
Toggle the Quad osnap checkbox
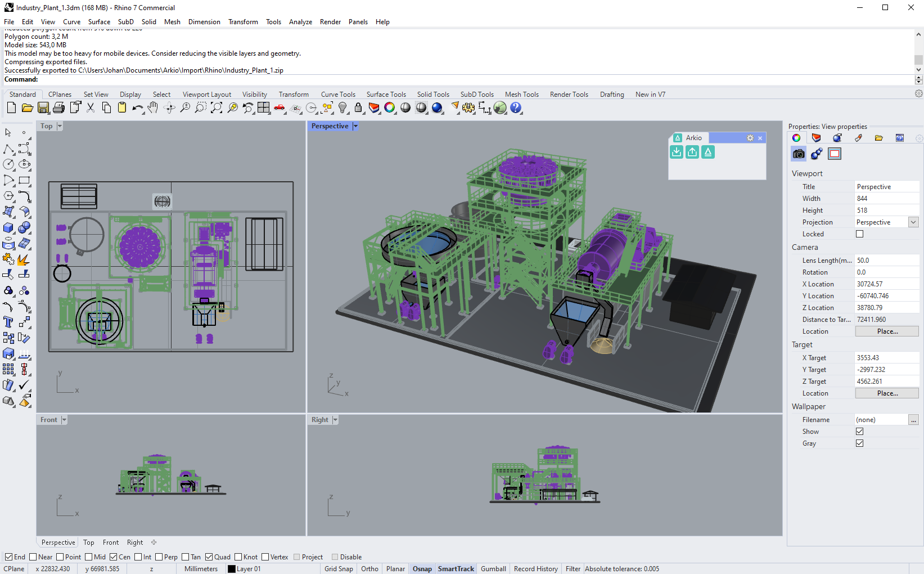tap(209, 557)
